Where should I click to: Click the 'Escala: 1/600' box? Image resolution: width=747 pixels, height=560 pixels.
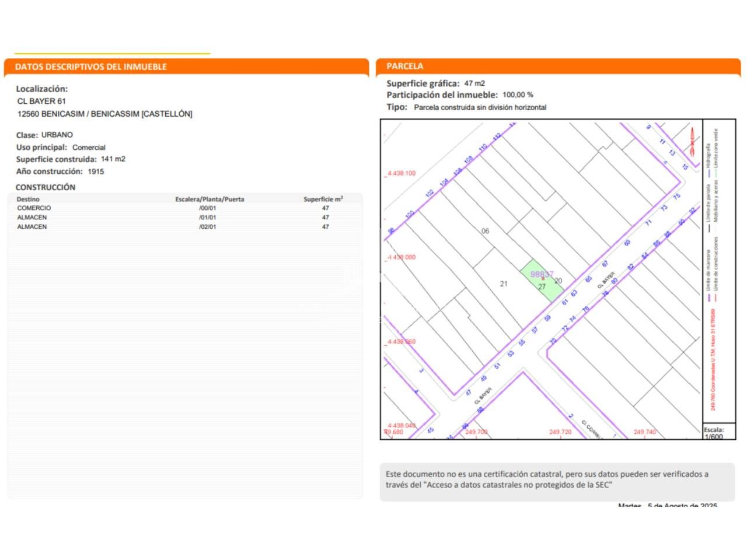(x=719, y=433)
